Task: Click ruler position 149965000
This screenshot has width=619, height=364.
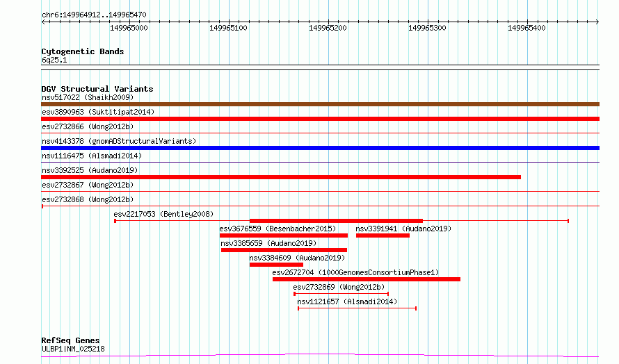Action: 129,28
